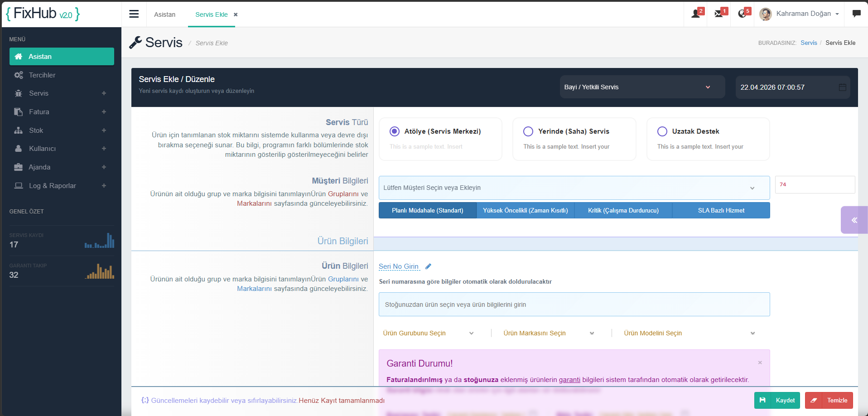Image resolution: width=868 pixels, height=416 pixels.
Task: Click the customer number field showing 74
Action: [x=815, y=184]
